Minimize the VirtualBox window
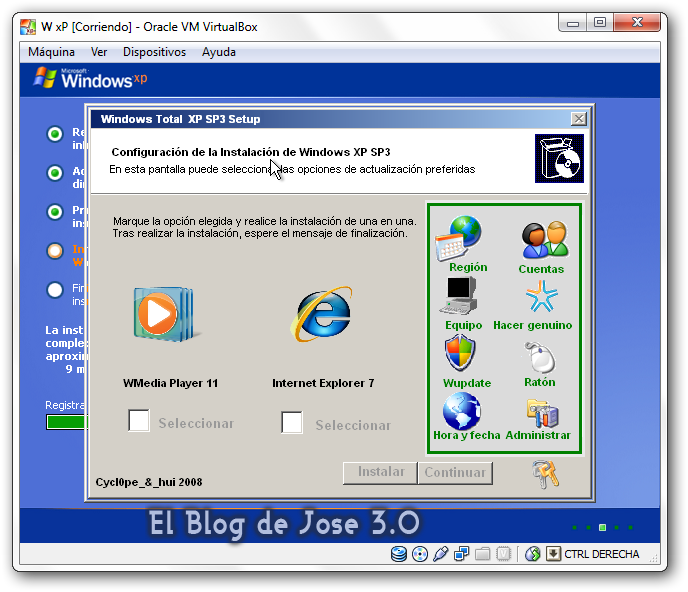 tap(573, 22)
